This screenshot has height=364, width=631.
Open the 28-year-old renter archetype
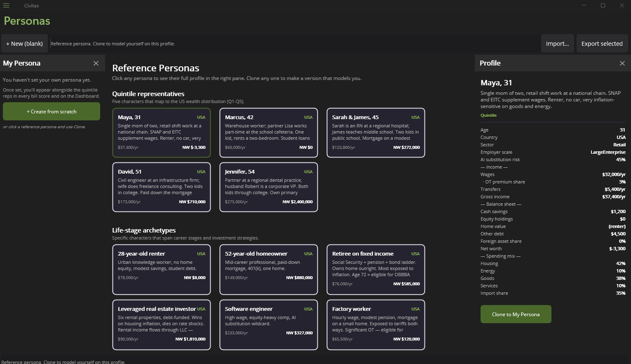coord(162,270)
